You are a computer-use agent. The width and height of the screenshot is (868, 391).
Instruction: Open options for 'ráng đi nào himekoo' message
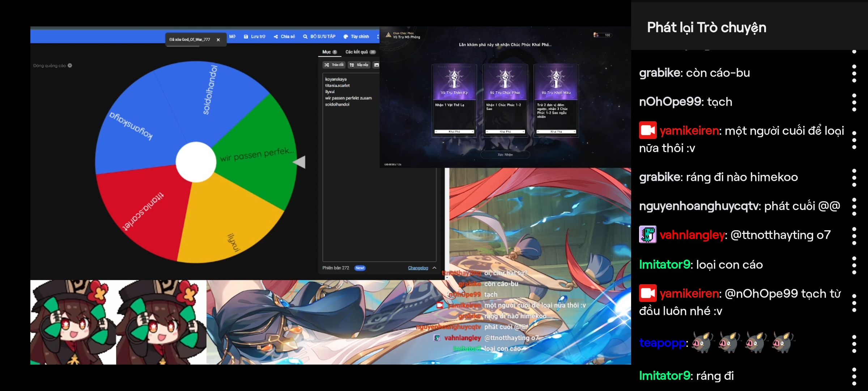pos(854,178)
